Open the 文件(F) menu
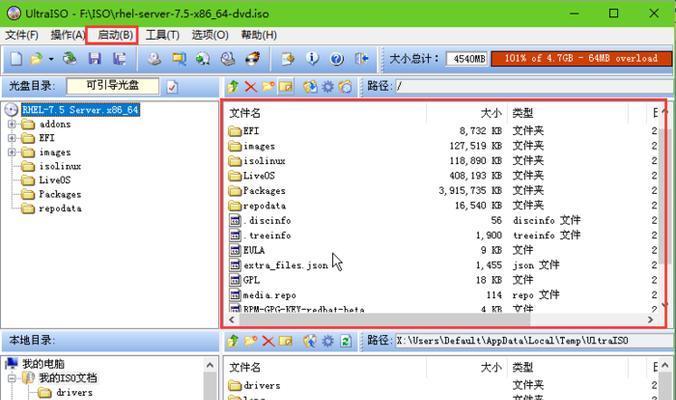This screenshot has width=676, height=400. [x=22, y=35]
